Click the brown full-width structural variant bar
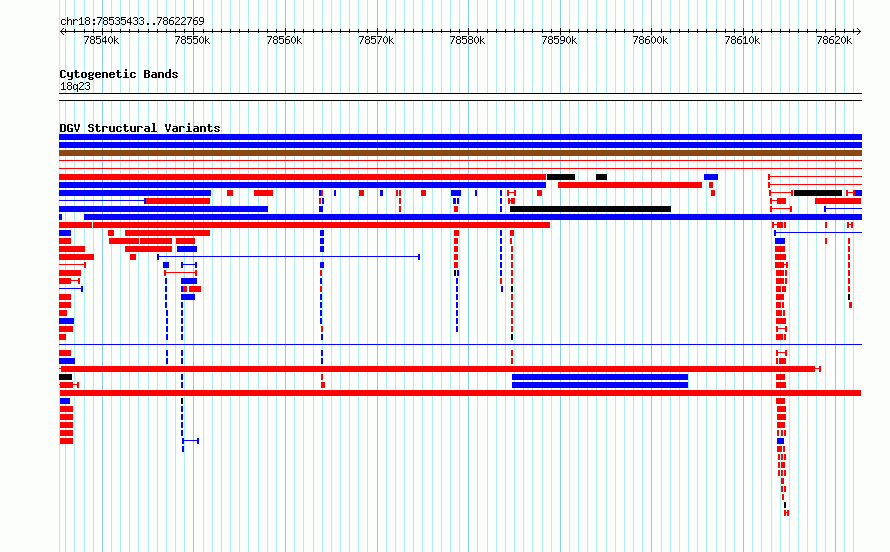The height and width of the screenshot is (552, 890). (460, 153)
